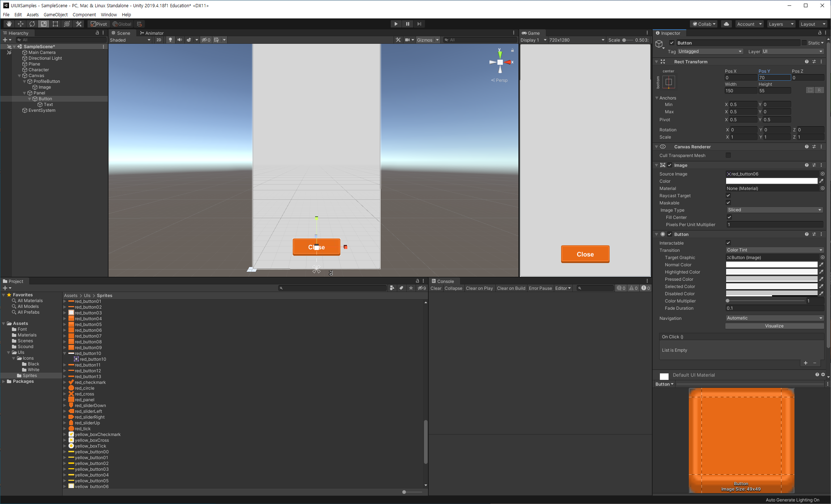Switch to the Animator tab
The width and height of the screenshot is (831, 504).
point(152,33)
